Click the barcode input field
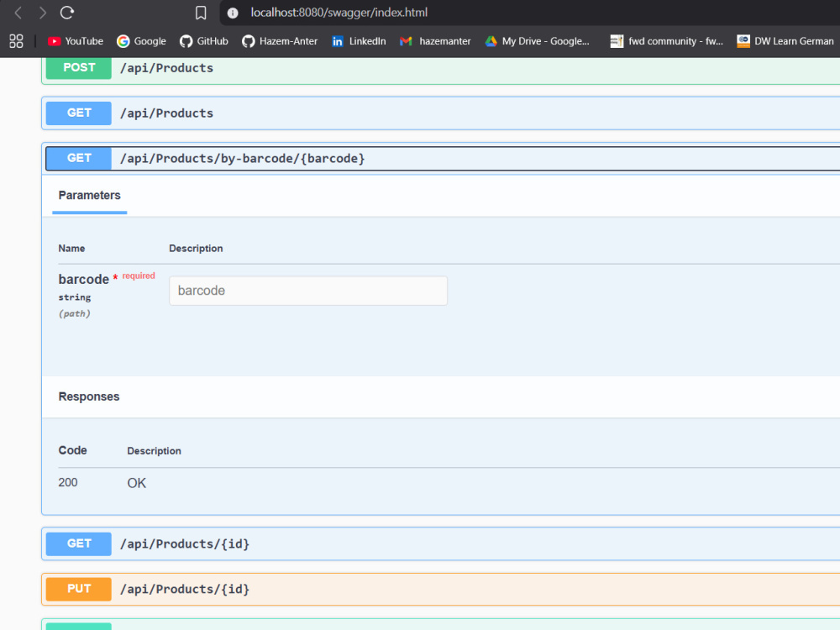Screen dimensions: 840x630 [x=308, y=291]
